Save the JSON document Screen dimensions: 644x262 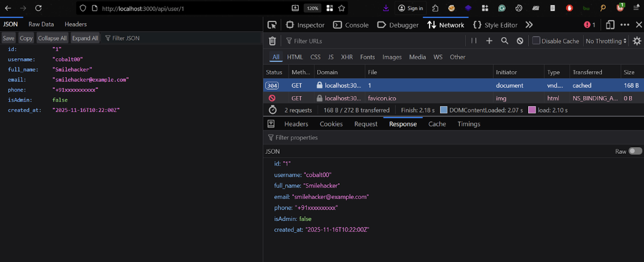[x=9, y=38]
